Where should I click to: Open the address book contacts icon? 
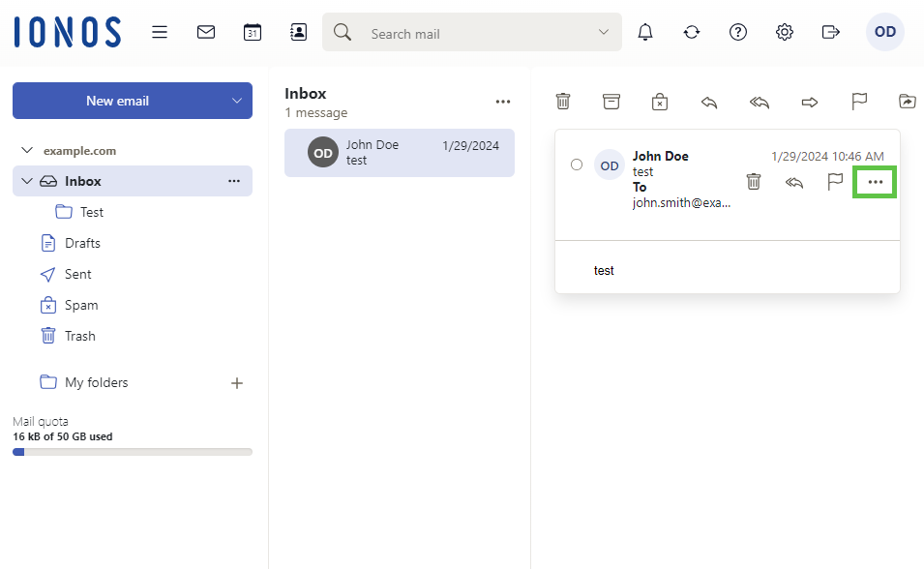click(299, 32)
